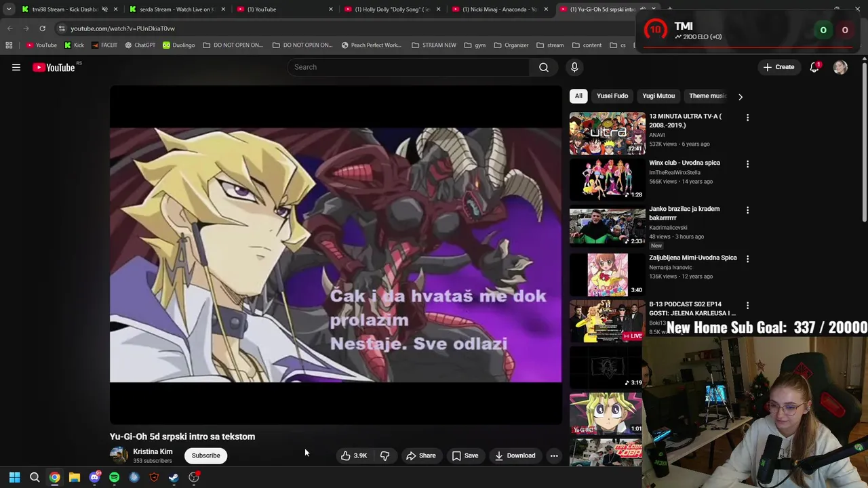
Task: Close the (1) YouTube tab
Action: [x=331, y=9]
